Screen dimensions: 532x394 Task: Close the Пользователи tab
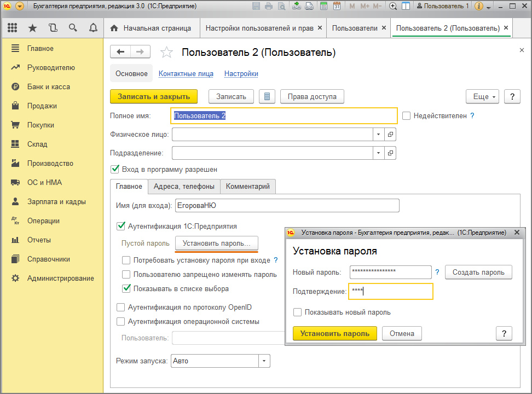384,28
